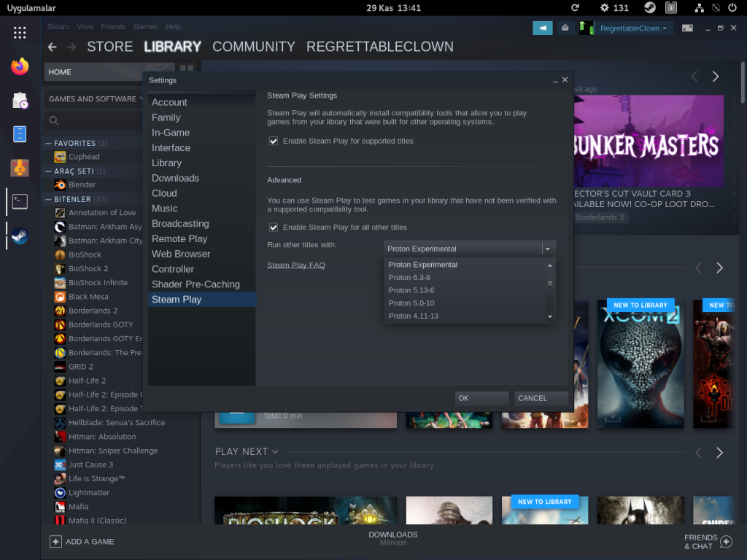Open Steam Big Picture mode icon
The height and width of the screenshot is (560, 747).
coord(687,28)
